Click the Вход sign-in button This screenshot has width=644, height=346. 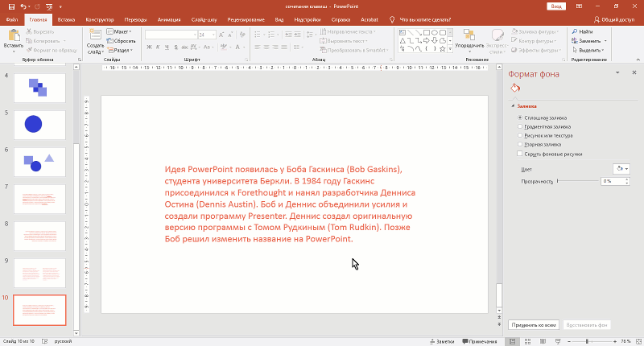[556, 6]
